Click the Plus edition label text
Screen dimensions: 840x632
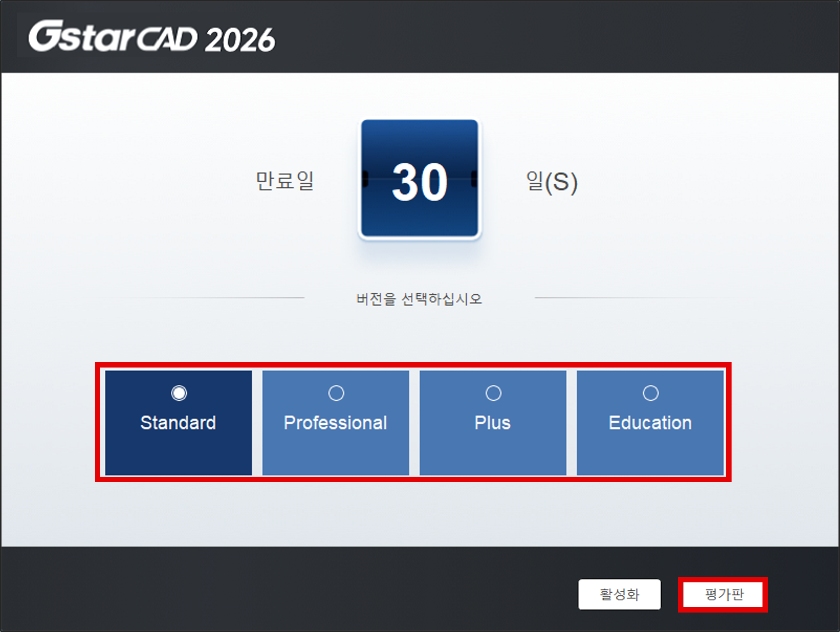tap(493, 423)
